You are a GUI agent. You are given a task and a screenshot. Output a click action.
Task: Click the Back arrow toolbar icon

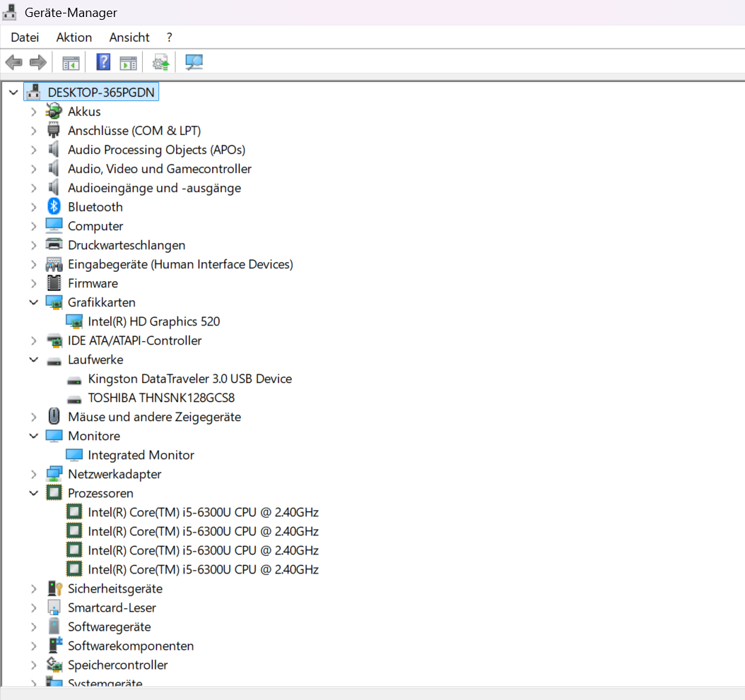coord(13,62)
